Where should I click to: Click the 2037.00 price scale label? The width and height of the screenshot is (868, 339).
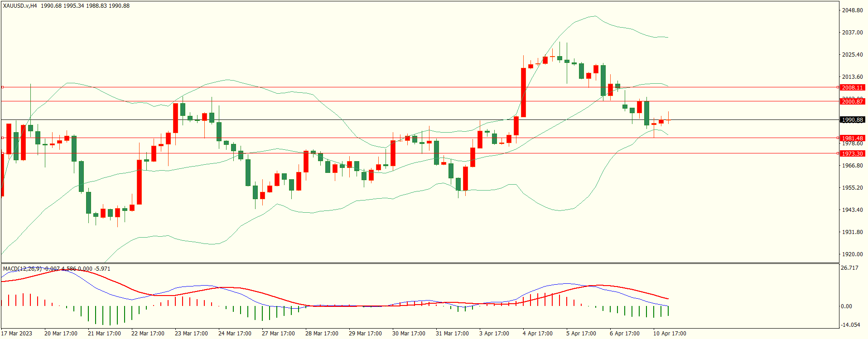coord(852,33)
